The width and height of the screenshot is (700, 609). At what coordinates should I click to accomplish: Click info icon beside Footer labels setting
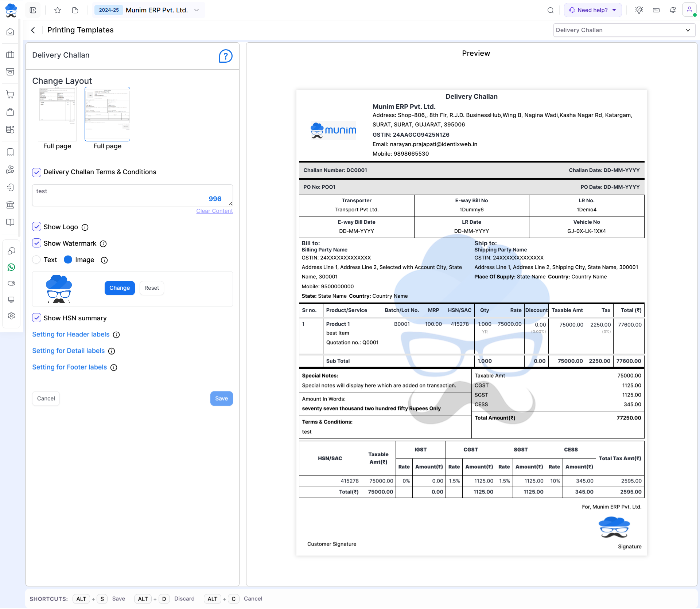click(114, 368)
